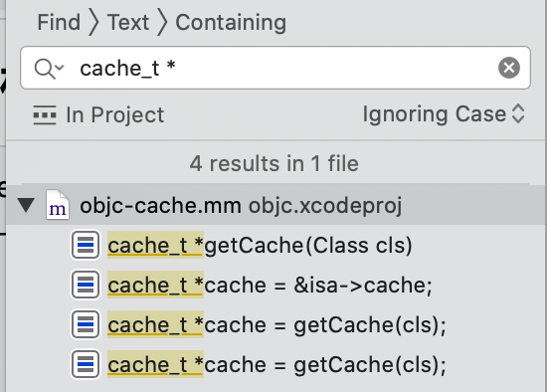551x392 pixels.
Task: Clear the search field with the X icon
Action: click(x=509, y=68)
